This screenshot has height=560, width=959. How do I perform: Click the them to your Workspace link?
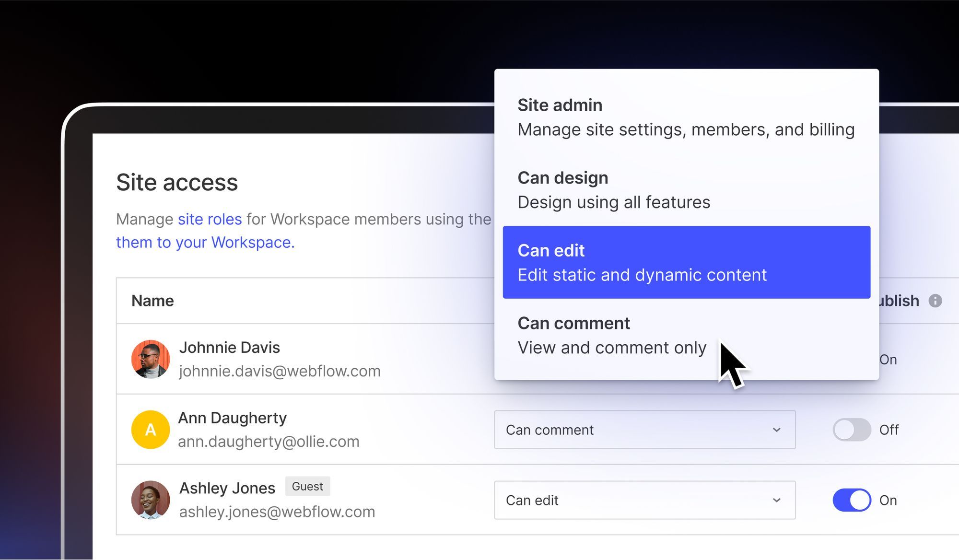pyautogui.click(x=204, y=242)
